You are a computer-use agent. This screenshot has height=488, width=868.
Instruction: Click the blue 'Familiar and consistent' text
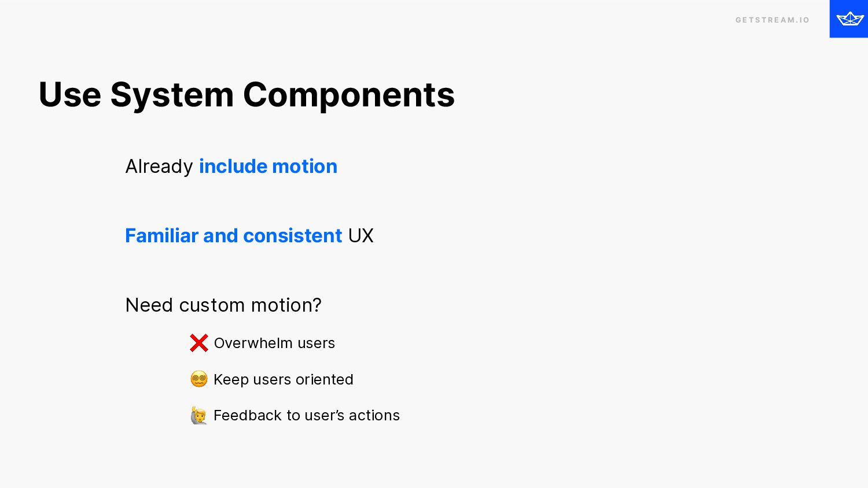(234, 236)
